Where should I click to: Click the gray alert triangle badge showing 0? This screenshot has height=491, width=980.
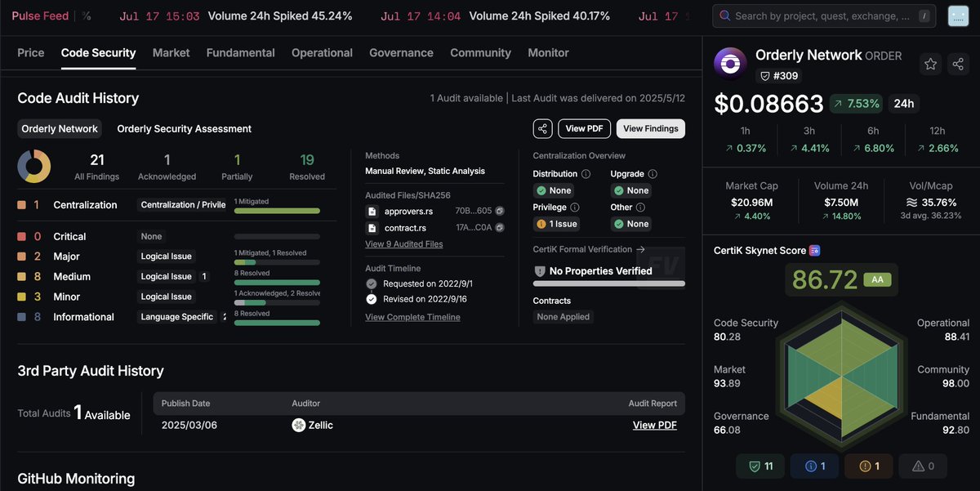[x=923, y=466]
